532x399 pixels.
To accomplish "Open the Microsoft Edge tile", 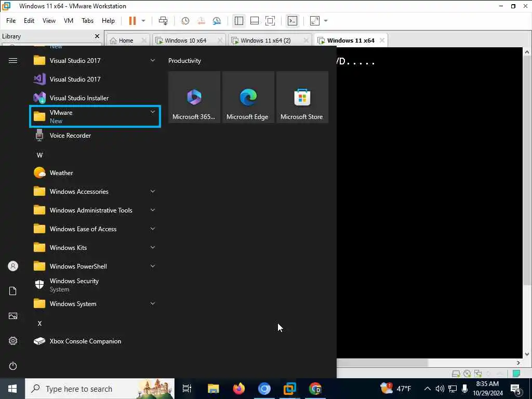I will pyautogui.click(x=248, y=97).
